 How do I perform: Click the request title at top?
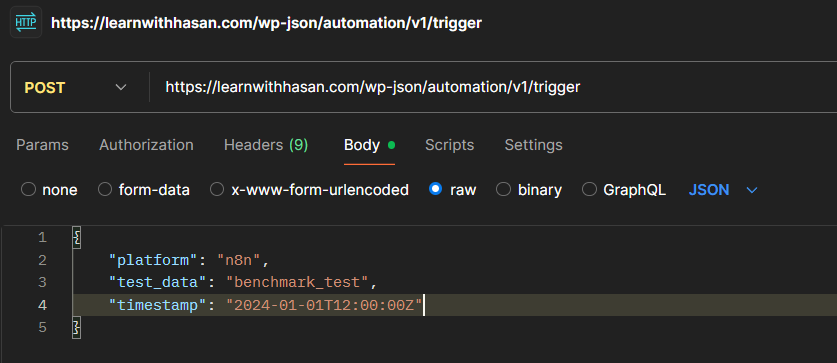coord(266,22)
